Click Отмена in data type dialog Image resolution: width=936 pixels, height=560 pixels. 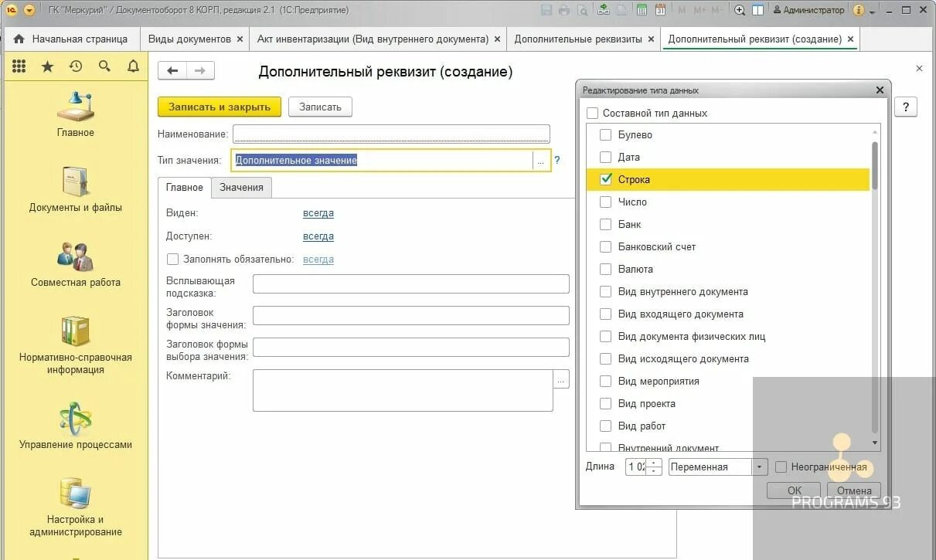(x=854, y=490)
